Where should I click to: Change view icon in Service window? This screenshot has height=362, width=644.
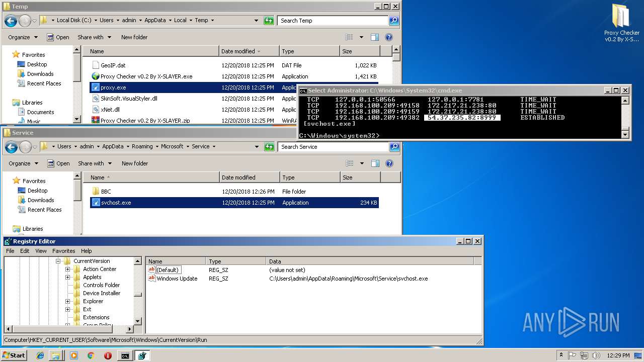349,163
